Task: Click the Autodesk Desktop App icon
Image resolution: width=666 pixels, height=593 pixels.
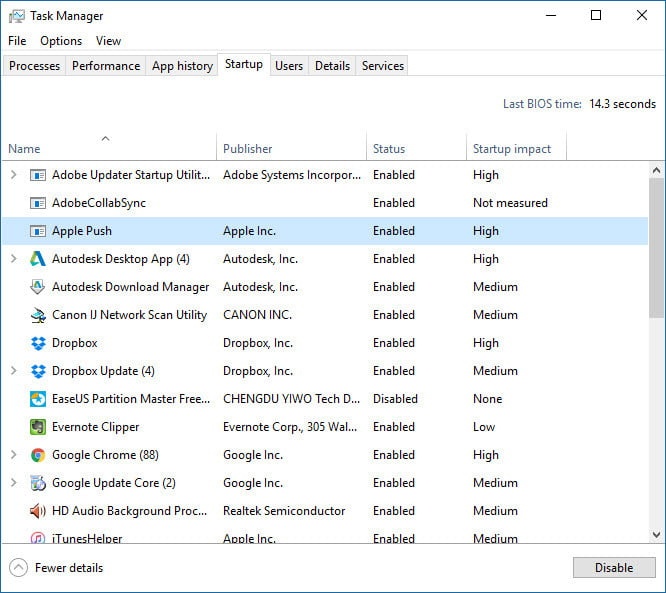Action: (38, 259)
